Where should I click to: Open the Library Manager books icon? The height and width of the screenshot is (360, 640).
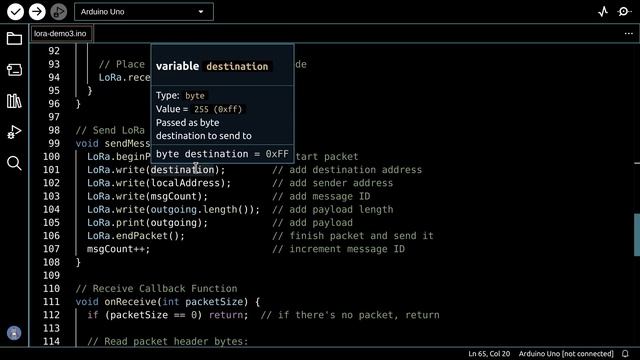coord(14,101)
